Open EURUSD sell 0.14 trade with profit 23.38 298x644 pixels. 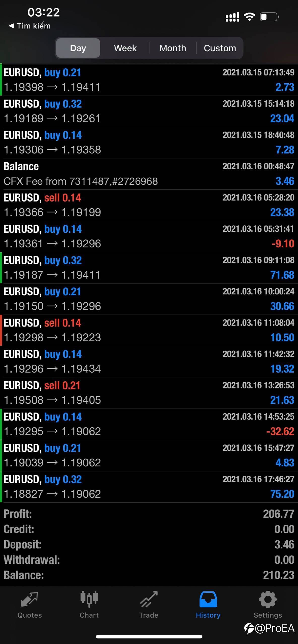149,205
